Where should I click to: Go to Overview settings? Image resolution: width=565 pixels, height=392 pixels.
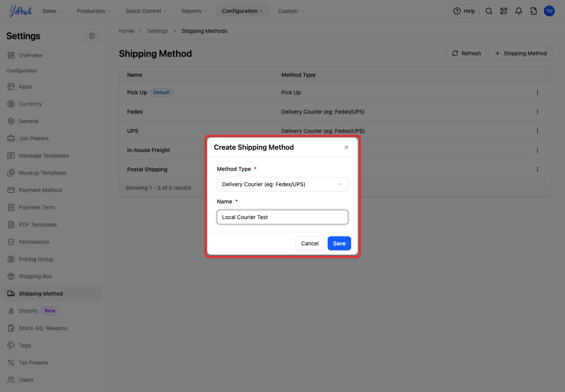53,55
